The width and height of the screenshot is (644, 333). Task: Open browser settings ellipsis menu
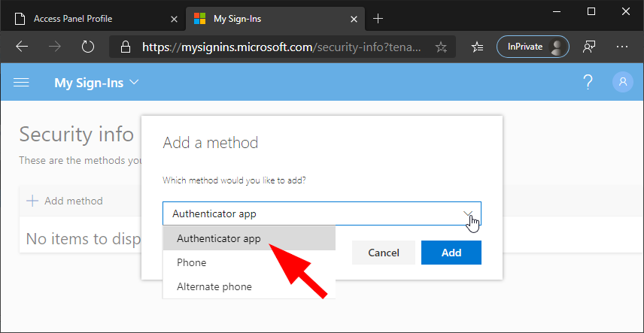click(622, 47)
